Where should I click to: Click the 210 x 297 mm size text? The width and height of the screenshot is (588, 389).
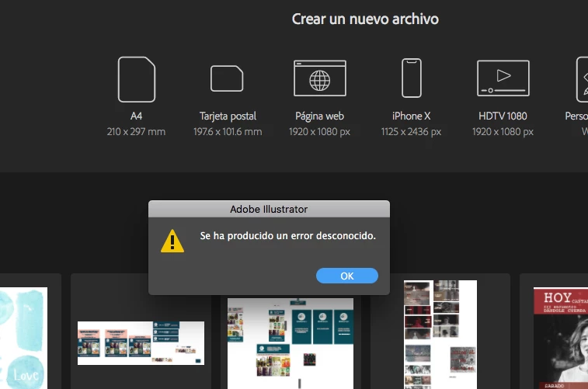(136, 131)
